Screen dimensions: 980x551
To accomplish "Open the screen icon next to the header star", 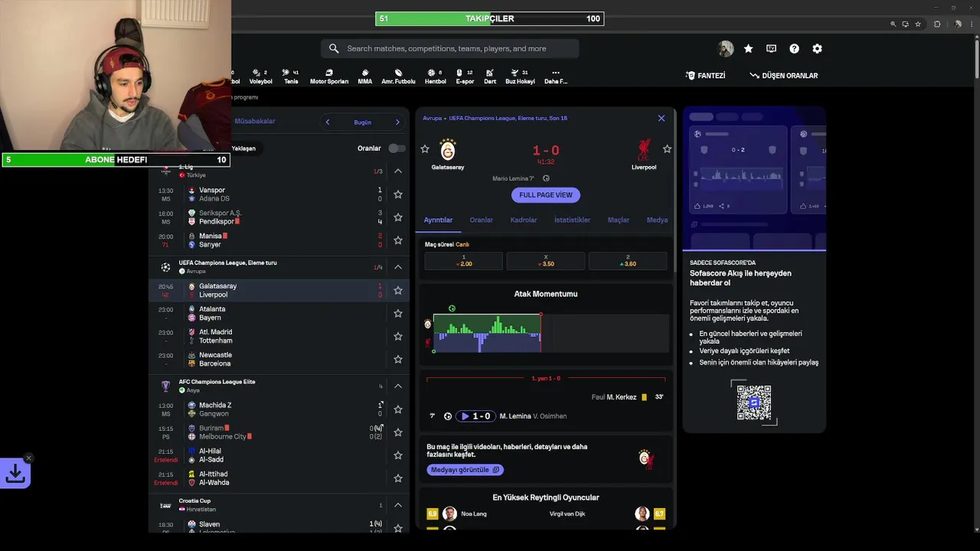I will [x=771, y=48].
